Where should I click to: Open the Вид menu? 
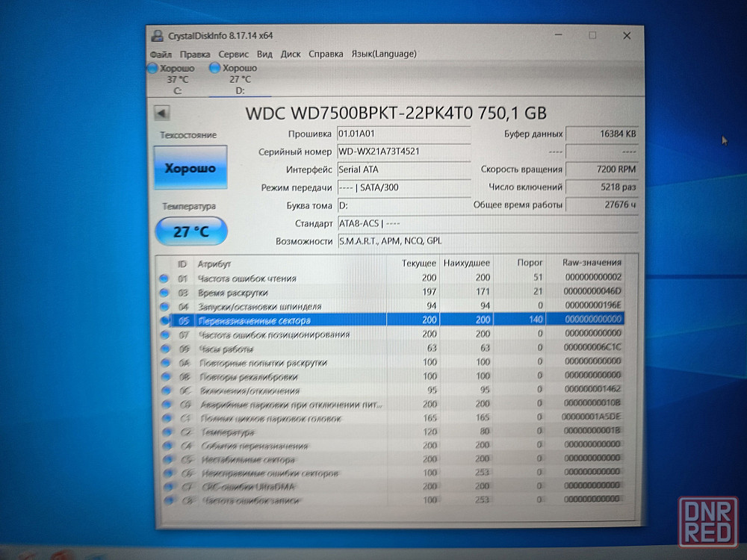[264, 55]
